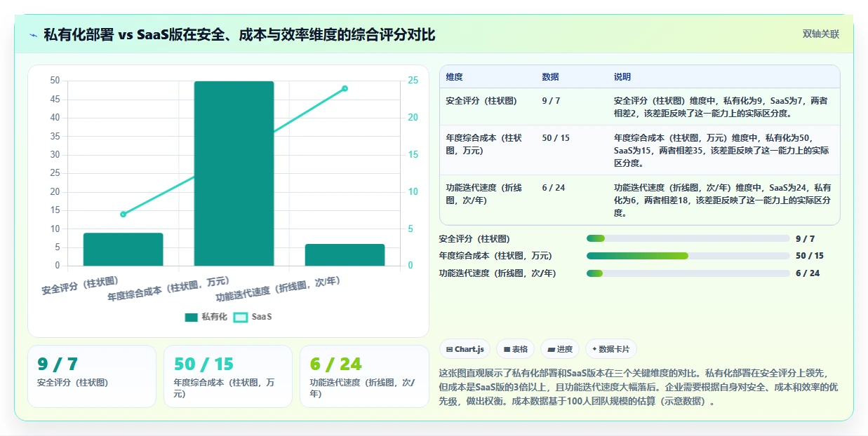Toggle the 私有化 legend entry

coord(206,317)
